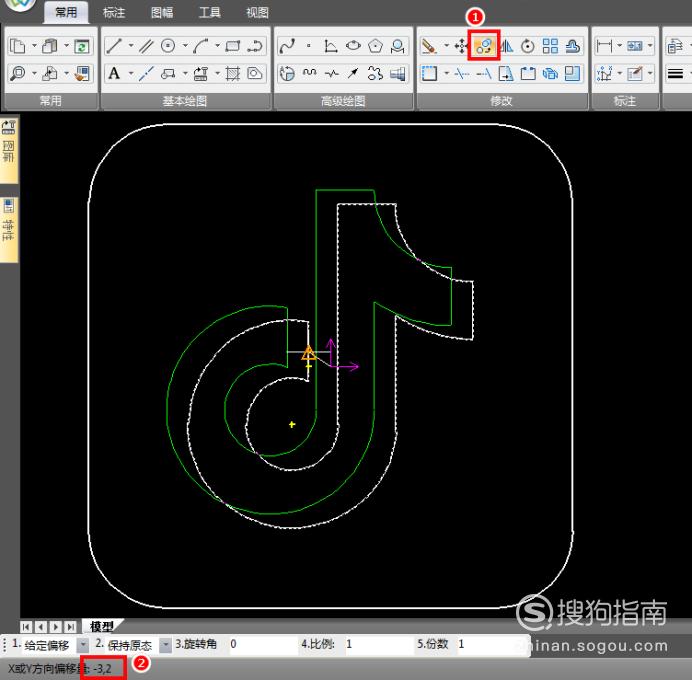
Task: Click the Extend tool
Action: (x=484, y=73)
